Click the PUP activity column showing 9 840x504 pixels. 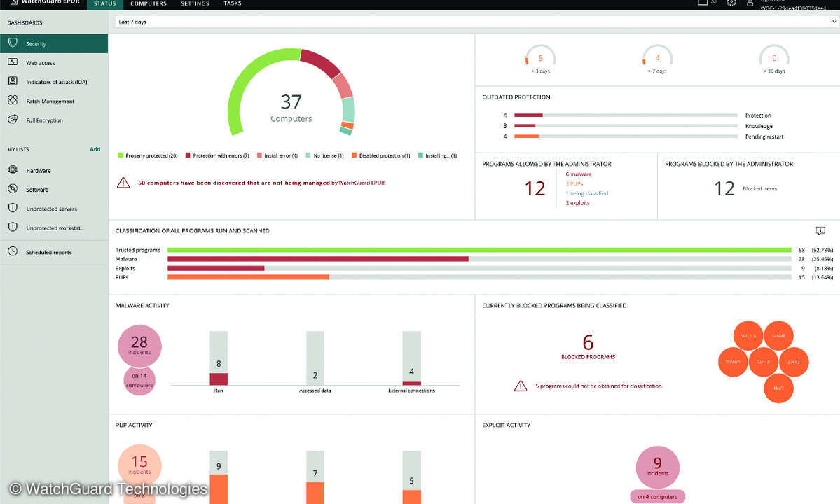(219, 477)
